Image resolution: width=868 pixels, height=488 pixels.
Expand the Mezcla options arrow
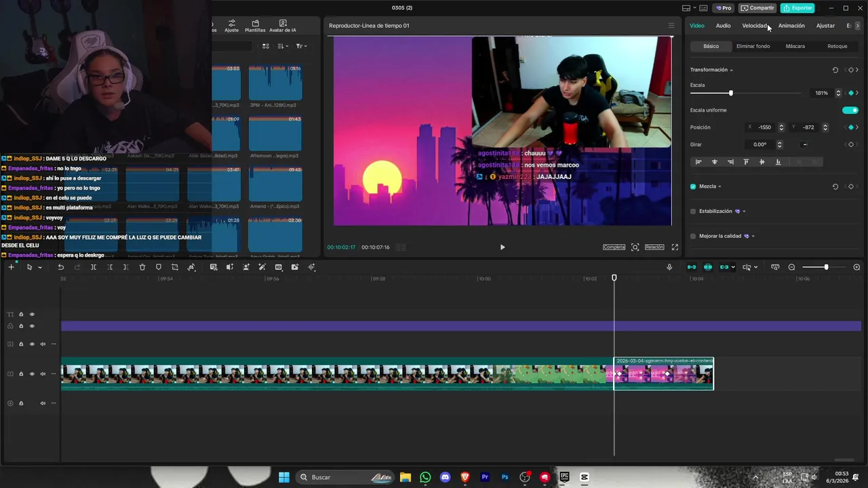[719, 186]
